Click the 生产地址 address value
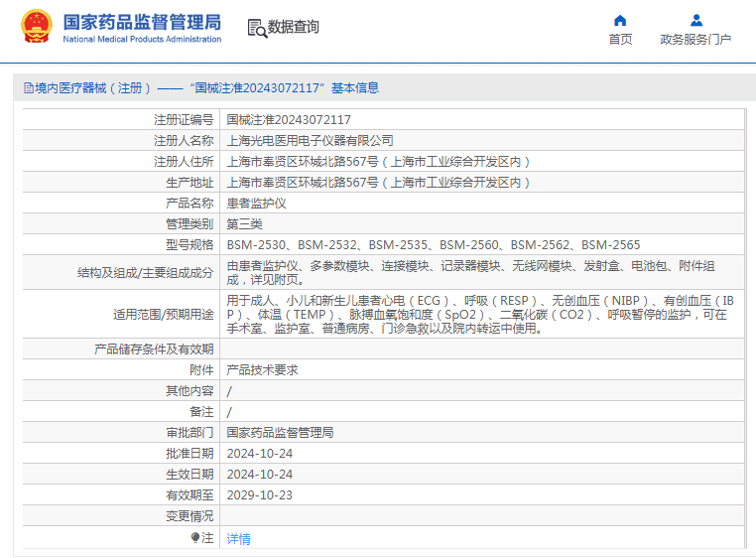Screen dimensions: 756x558 [378, 183]
